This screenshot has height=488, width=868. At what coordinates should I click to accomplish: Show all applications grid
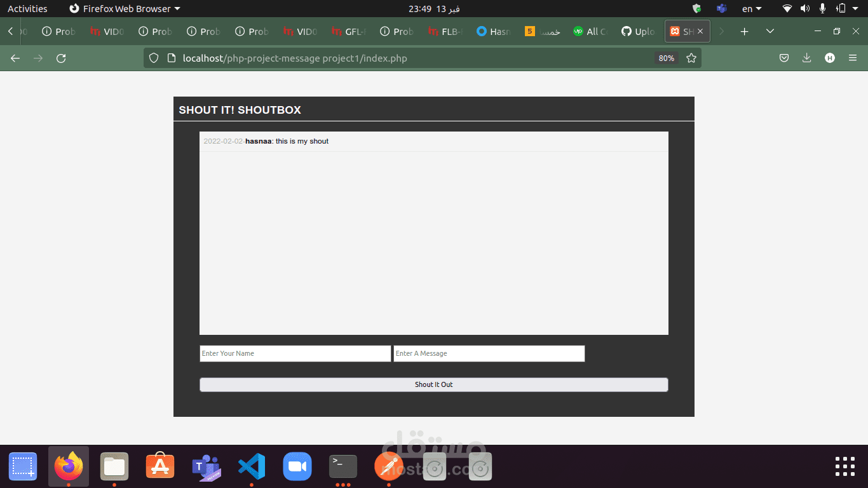click(x=844, y=466)
